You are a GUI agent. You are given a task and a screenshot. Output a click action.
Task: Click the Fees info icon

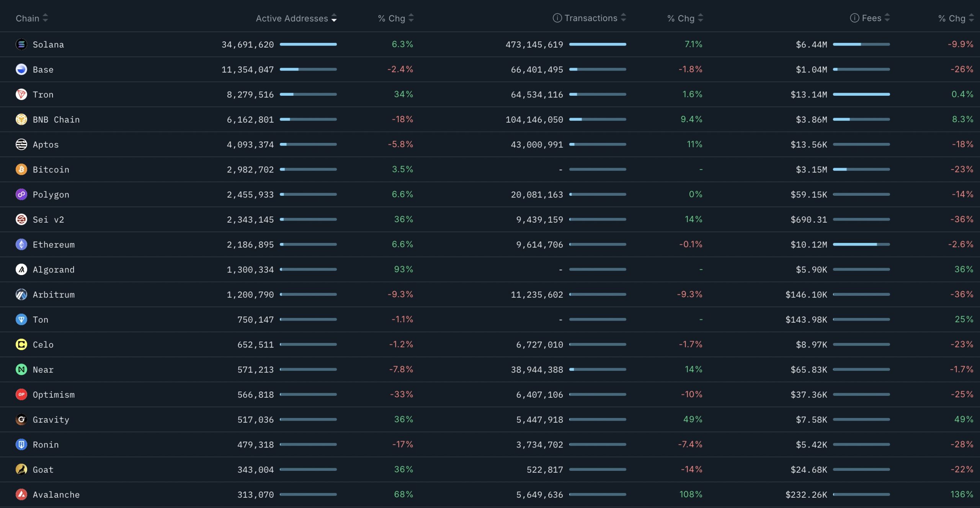point(854,18)
